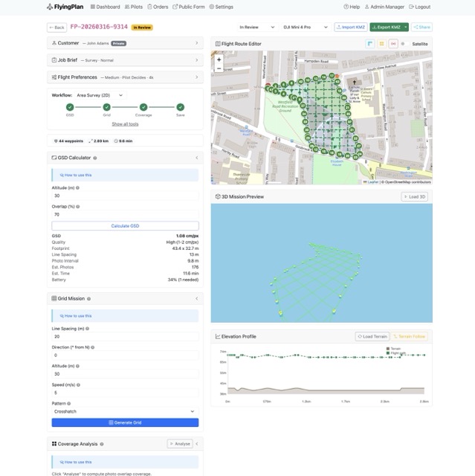Click the Generate Grid button

(125, 422)
